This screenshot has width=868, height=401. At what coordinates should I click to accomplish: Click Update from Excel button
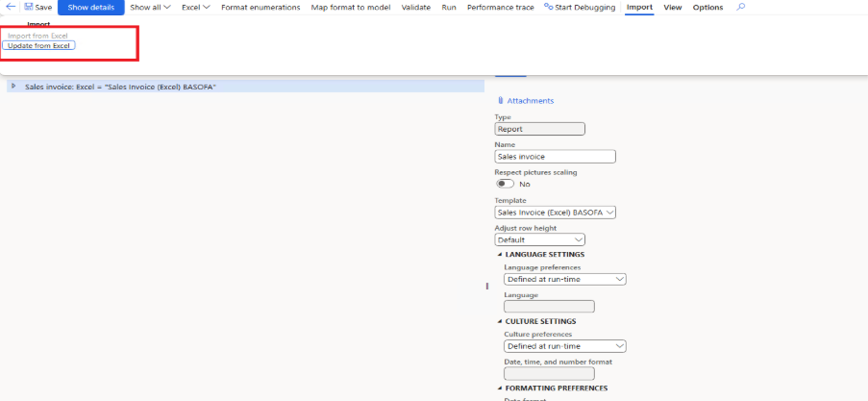(x=39, y=46)
